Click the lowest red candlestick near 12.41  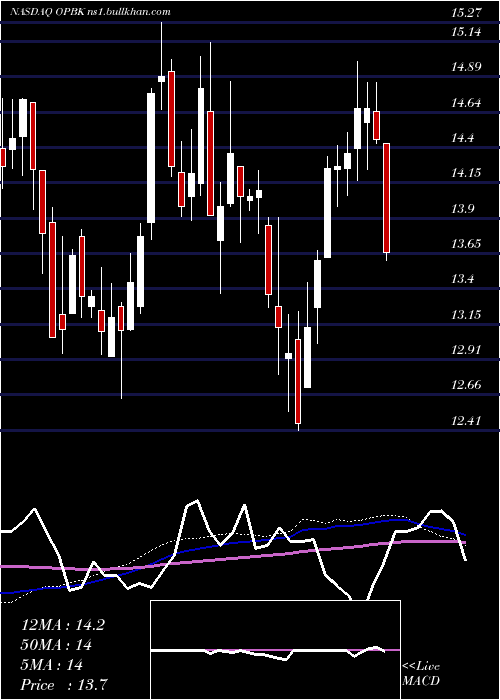298,381
